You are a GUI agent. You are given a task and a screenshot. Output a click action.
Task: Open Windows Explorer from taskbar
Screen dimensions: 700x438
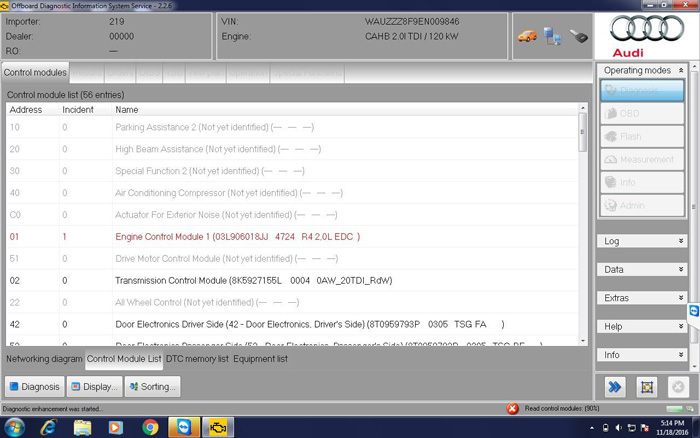click(x=82, y=427)
